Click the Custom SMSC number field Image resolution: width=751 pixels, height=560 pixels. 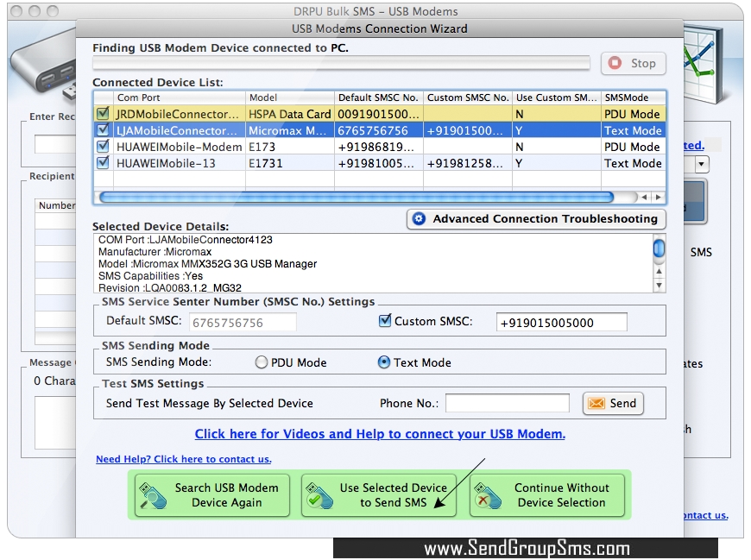561,322
